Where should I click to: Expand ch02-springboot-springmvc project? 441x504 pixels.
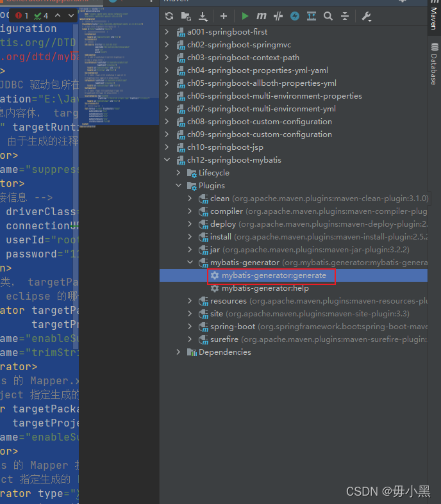coord(167,45)
